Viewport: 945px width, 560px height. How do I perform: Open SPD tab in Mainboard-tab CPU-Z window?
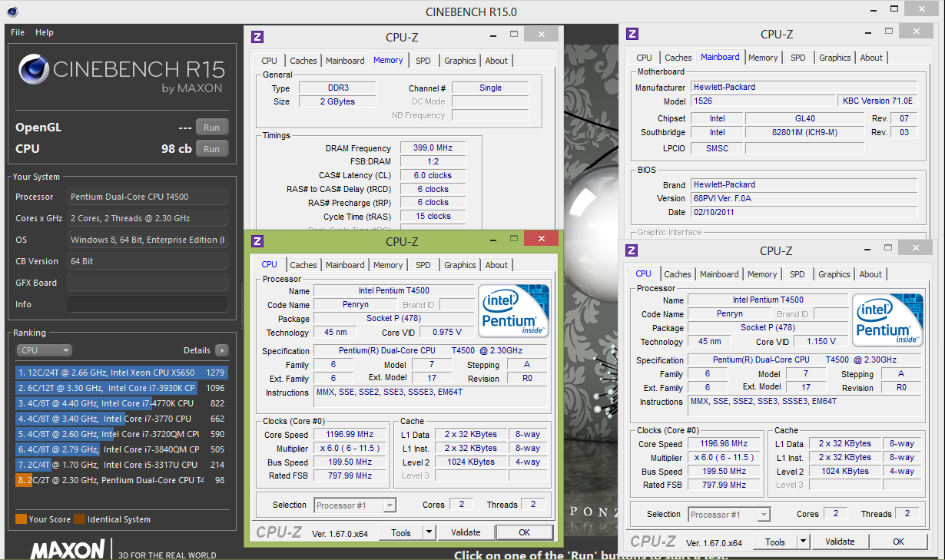tap(798, 58)
